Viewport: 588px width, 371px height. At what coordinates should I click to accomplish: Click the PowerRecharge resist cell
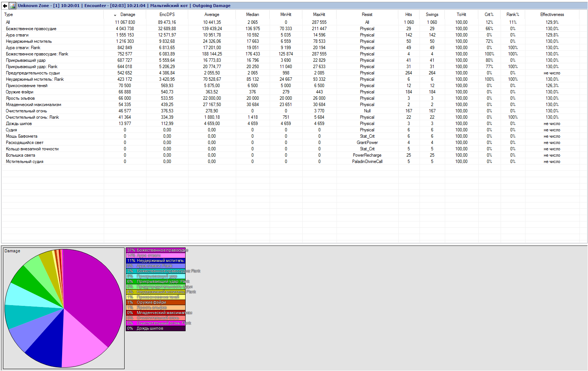tap(367, 155)
